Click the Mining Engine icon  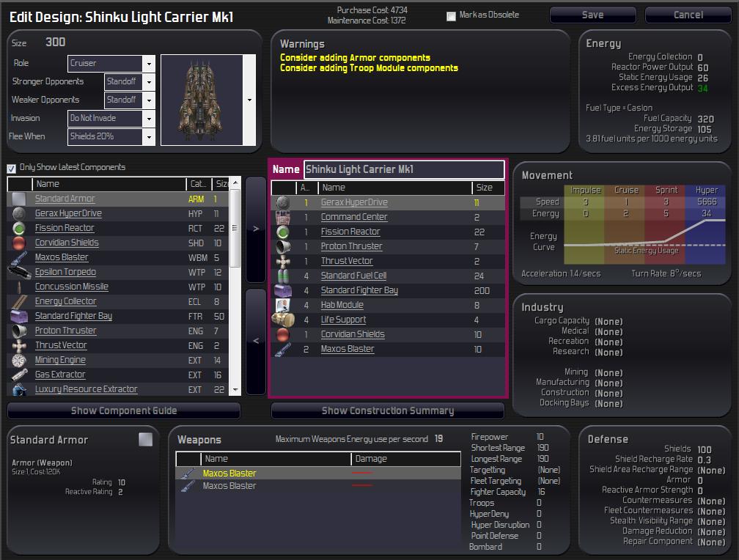(19, 360)
